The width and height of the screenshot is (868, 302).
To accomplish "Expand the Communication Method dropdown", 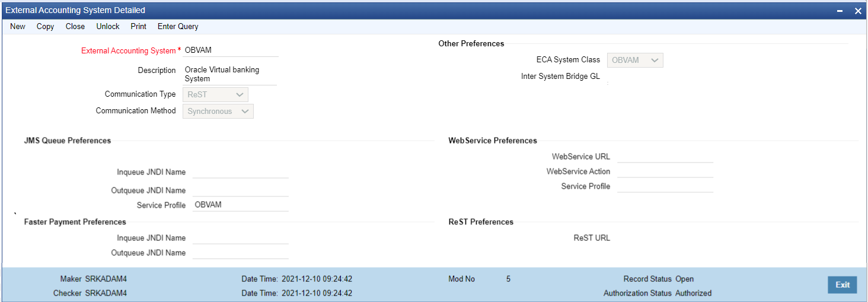I will tap(218, 111).
